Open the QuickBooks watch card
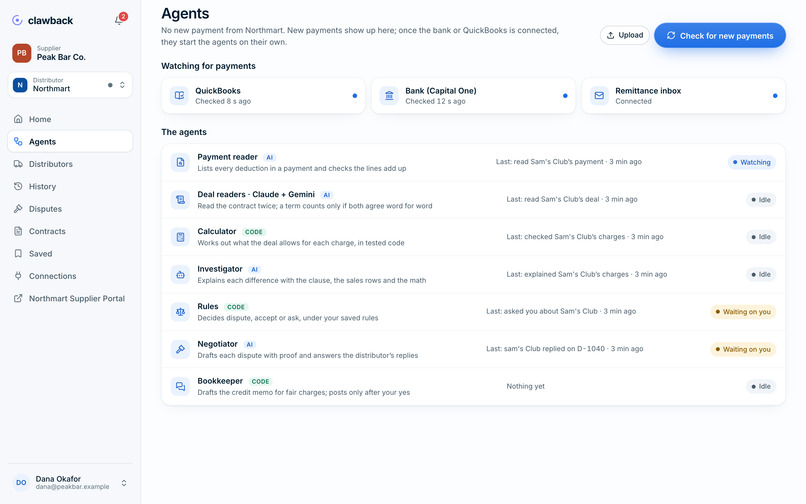This screenshot has width=806, height=504. point(263,96)
